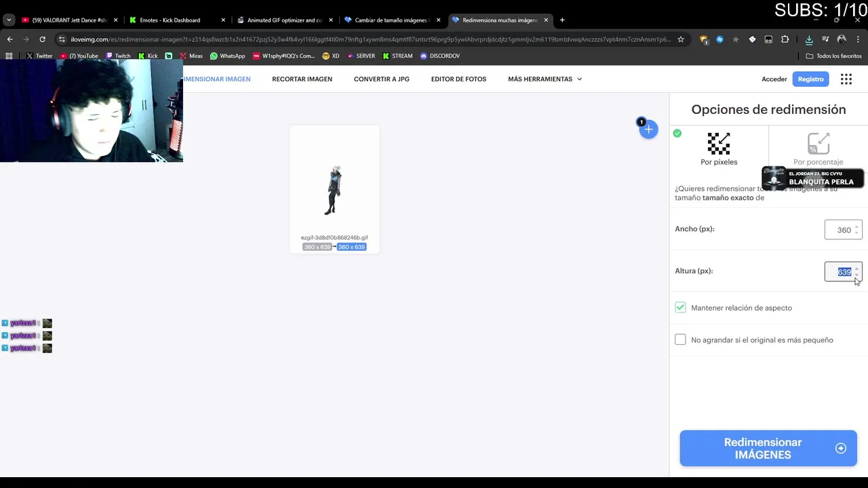Toggle No agrandar si el original checkbox
The height and width of the screenshot is (488, 868).
tap(680, 340)
